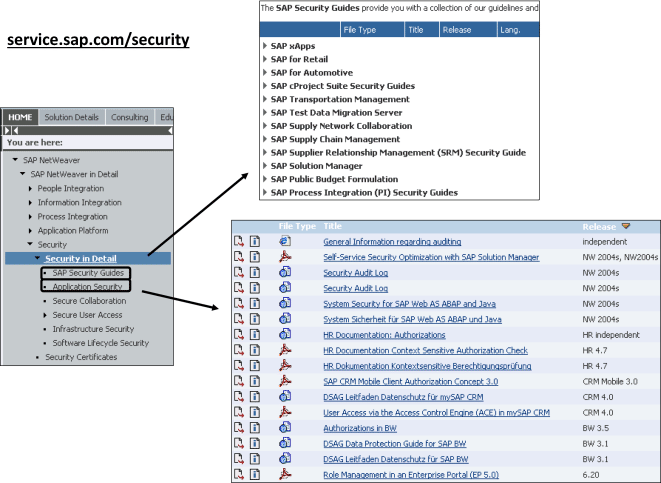Viewport: 661px width, 483px height.
Task: Click Release column sort arrow icon
Action: pyautogui.click(x=626, y=226)
